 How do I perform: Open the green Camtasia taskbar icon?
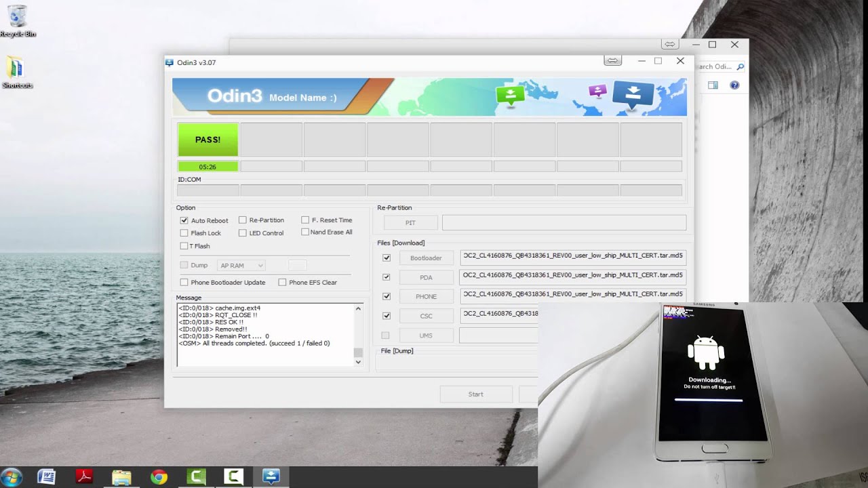pos(196,477)
